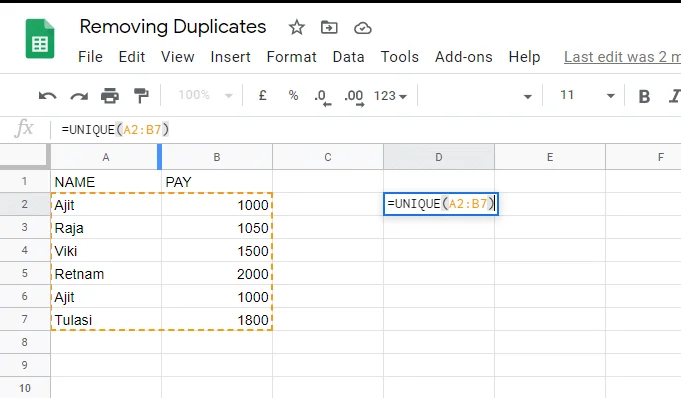This screenshot has width=681, height=398.
Task: Click the undo arrow
Action: tap(47, 96)
